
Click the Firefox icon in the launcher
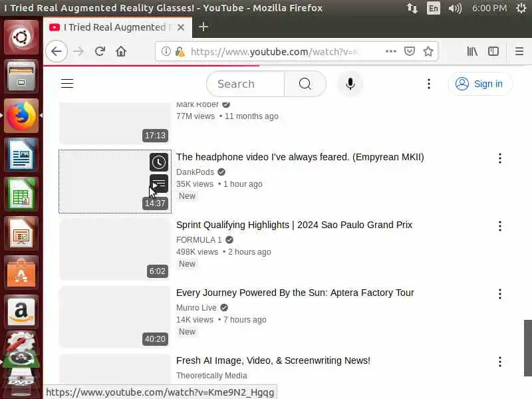point(21,116)
